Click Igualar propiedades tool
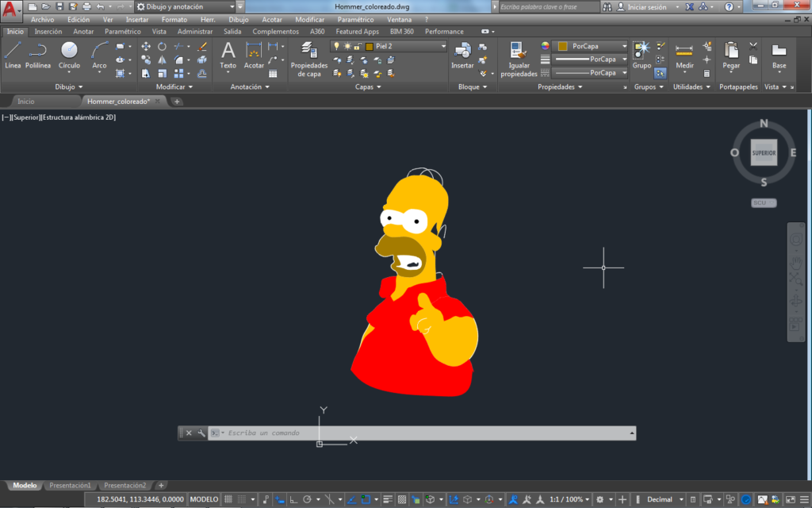This screenshot has width=812, height=508. (x=519, y=59)
